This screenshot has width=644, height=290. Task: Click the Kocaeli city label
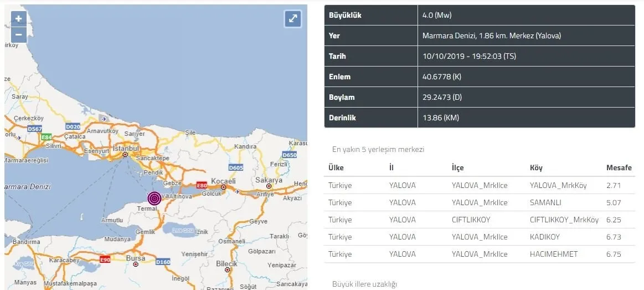coord(223,181)
